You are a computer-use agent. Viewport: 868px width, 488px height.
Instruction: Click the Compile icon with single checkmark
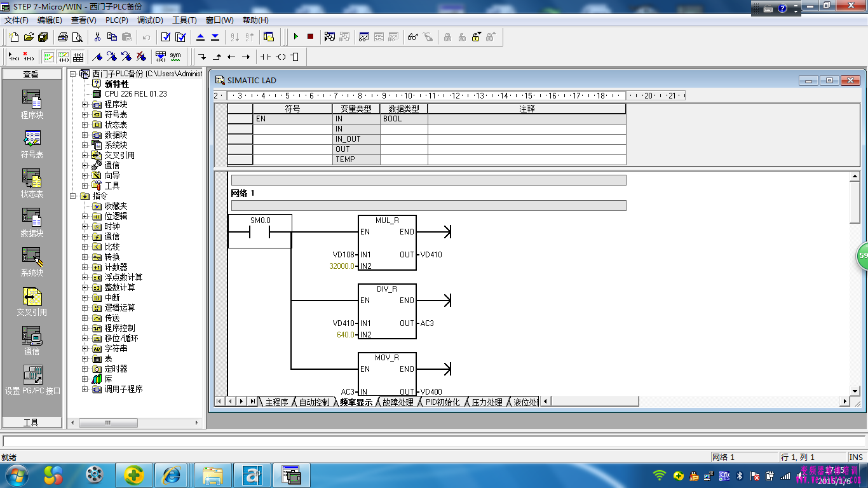[166, 37]
